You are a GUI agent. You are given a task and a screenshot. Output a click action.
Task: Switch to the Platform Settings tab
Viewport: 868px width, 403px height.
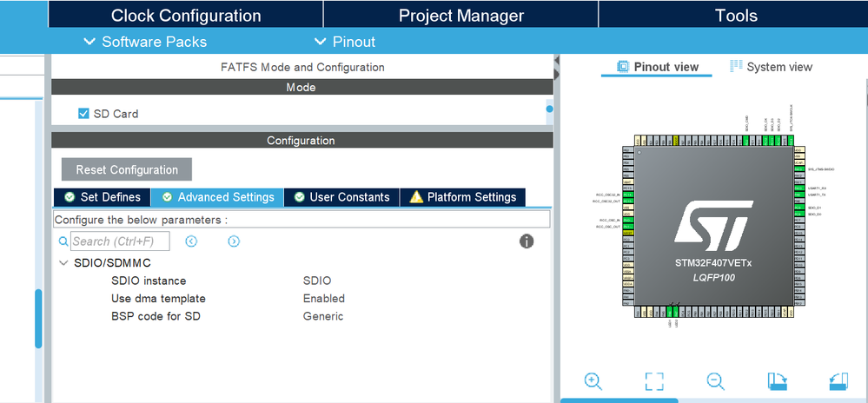463,197
